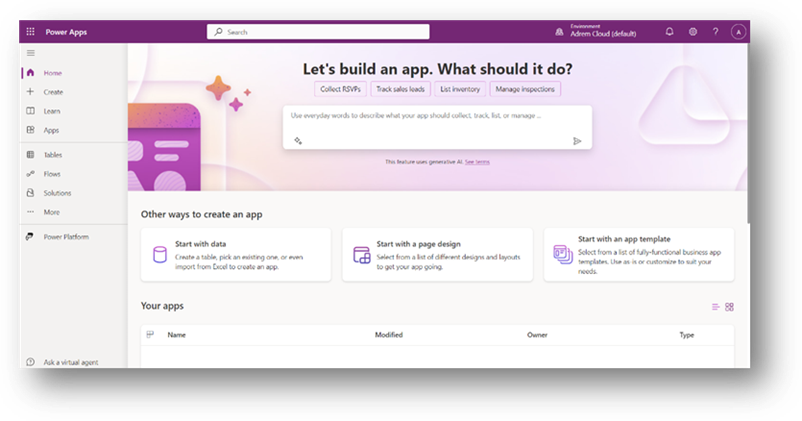Screen dimensions: 802x421
Task: Click the Start with a page design title
Action: (418, 244)
